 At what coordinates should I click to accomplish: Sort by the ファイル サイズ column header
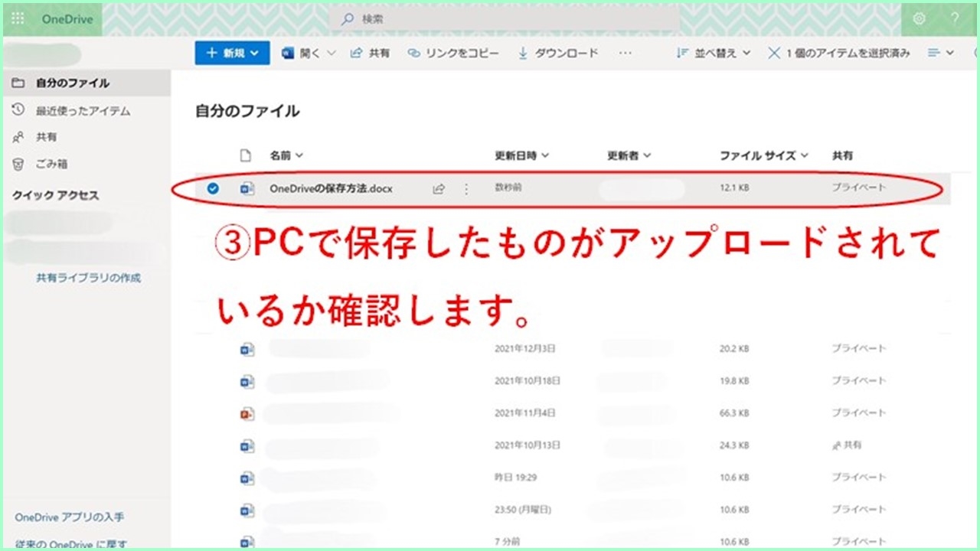click(764, 155)
